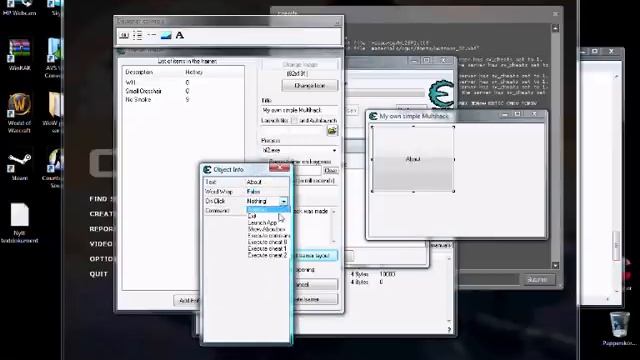Edit the Title field 'My own simple Multihack'

(300, 110)
